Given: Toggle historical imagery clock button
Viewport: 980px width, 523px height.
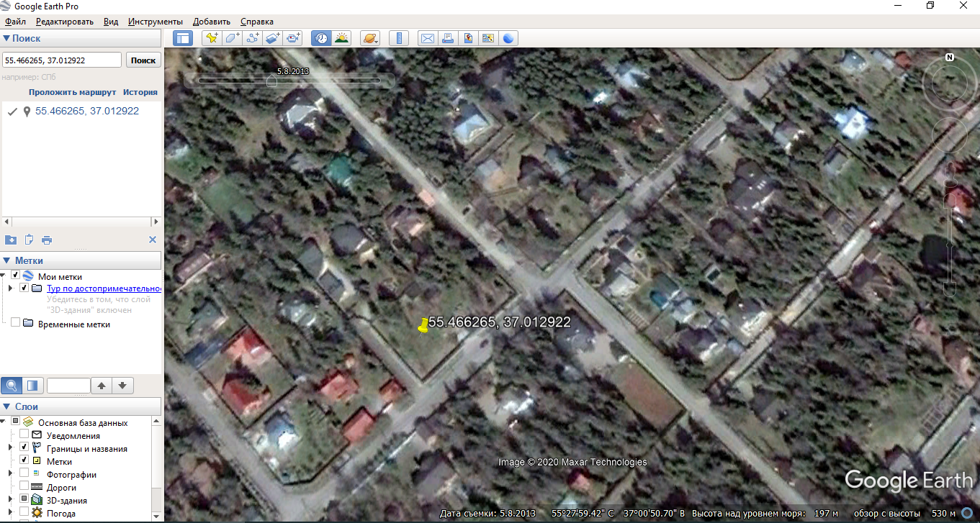Looking at the screenshot, I should [x=321, y=38].
